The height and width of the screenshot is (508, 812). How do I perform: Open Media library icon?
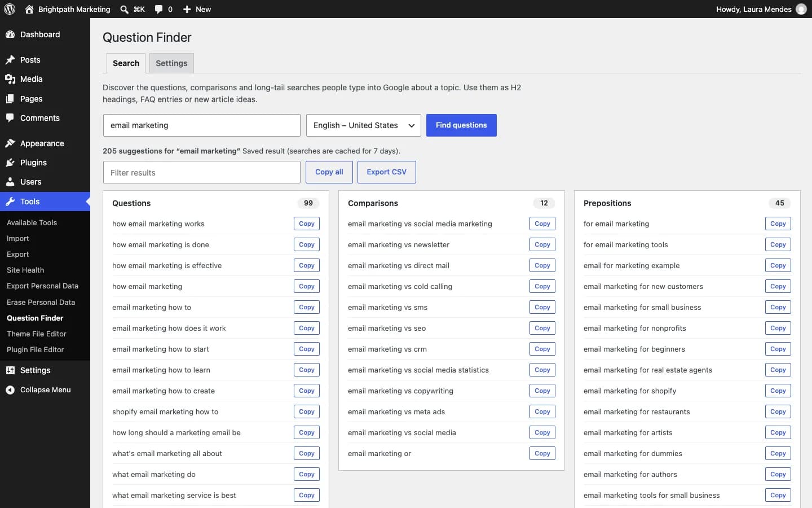coord(10,79)
